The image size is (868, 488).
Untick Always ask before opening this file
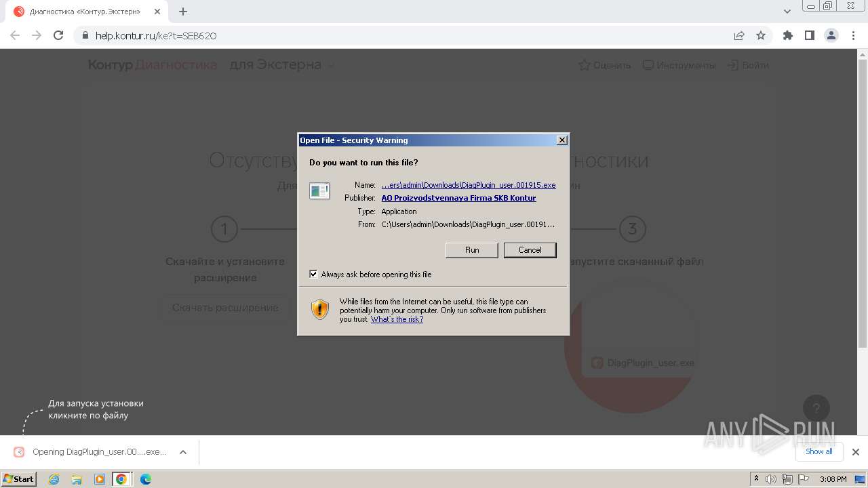(x=313, y=274)
